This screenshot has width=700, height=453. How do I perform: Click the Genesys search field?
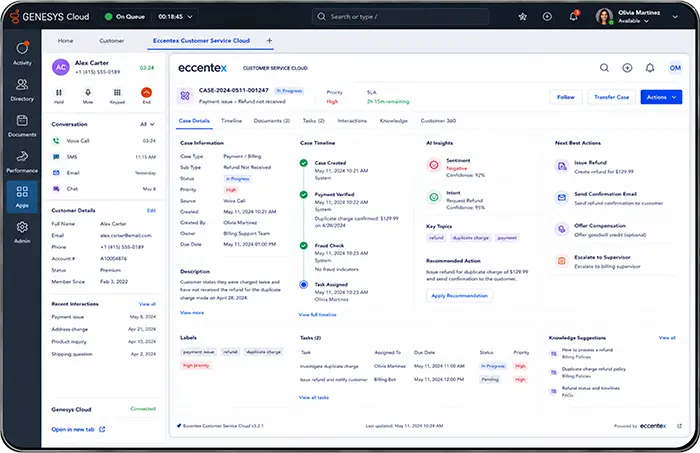coord(400,17)
